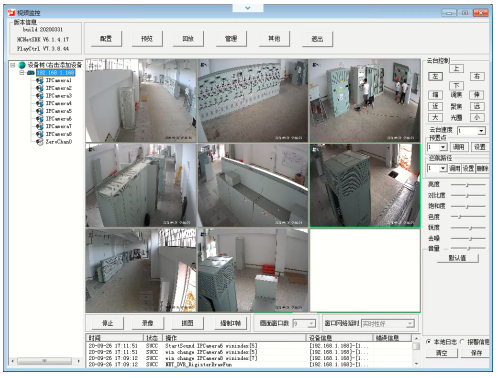Select the 本地日志 radio button

(x=429, y=342)
